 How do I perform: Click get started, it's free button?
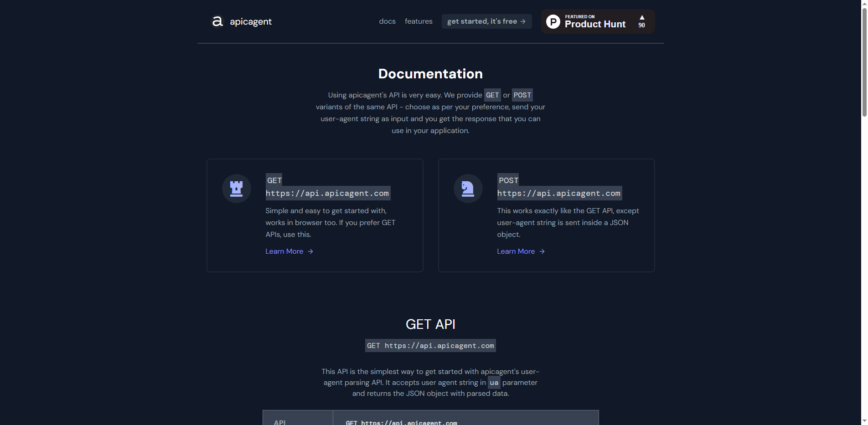[x=486, y=21]
